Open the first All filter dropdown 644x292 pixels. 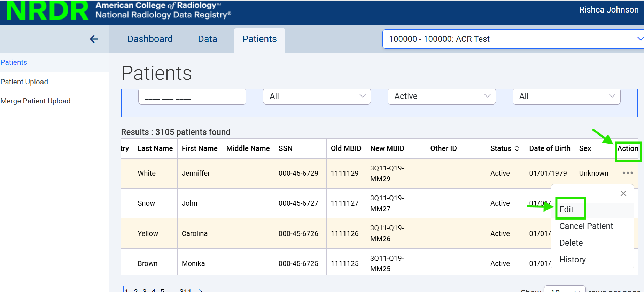pyautogui.click(x=317, y=96)
